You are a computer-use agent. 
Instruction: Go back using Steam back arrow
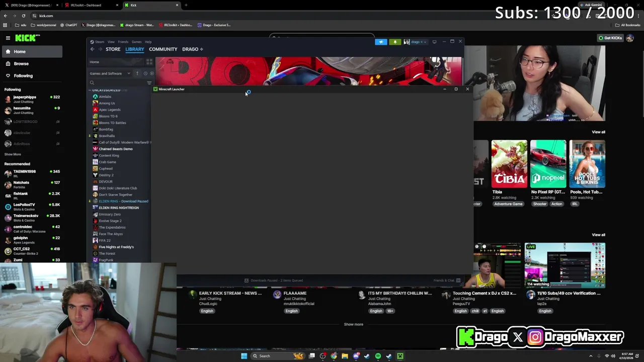point(92,49)
